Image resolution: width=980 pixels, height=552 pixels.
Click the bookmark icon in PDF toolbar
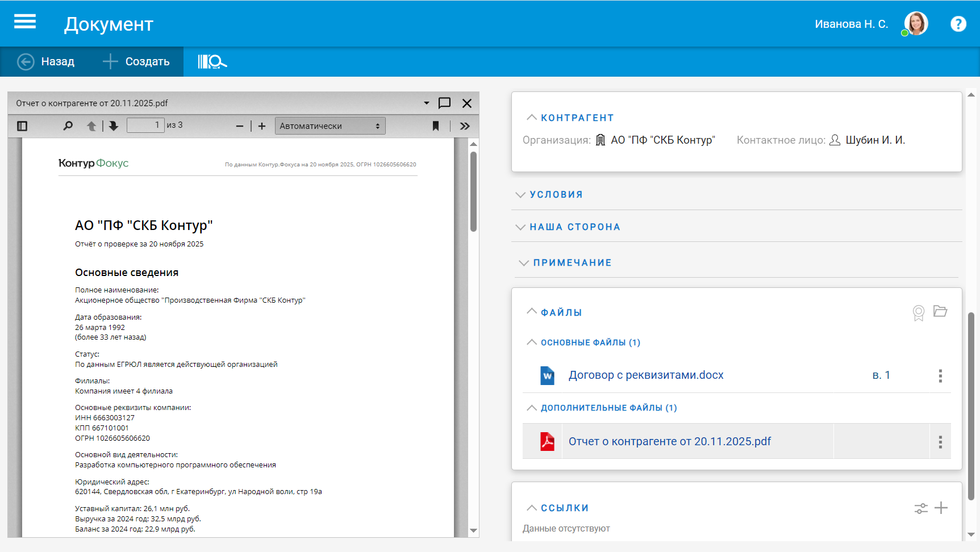pos(436,126)
